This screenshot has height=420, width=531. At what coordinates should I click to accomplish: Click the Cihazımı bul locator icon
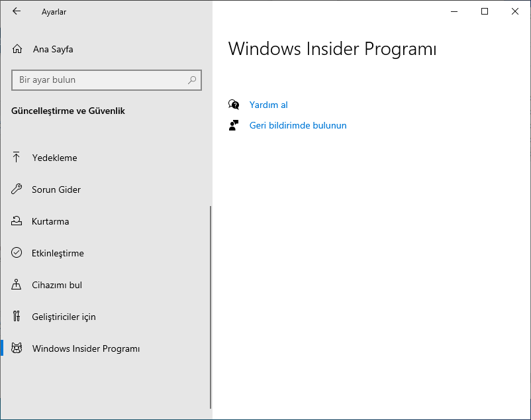click(x=17, y=284)
